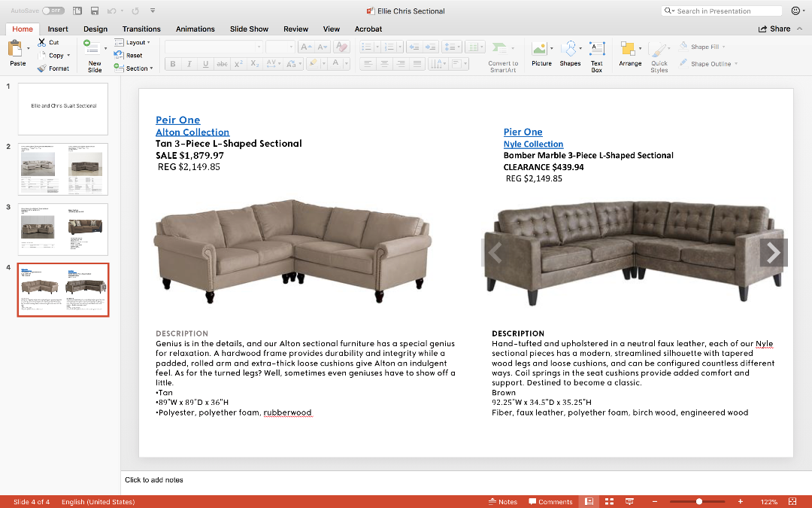This screenshot has height=508, width=812.
Task: Click text highlight color marker
Action: [x=313, y=64]
